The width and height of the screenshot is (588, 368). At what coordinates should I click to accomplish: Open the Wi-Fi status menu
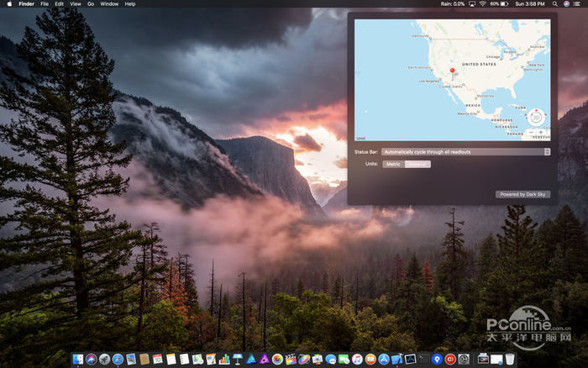pyautogui.click(x=482, y=4)
